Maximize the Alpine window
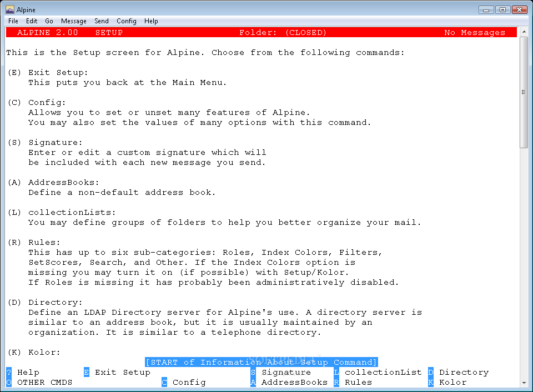533x392 pixels. 503,10
